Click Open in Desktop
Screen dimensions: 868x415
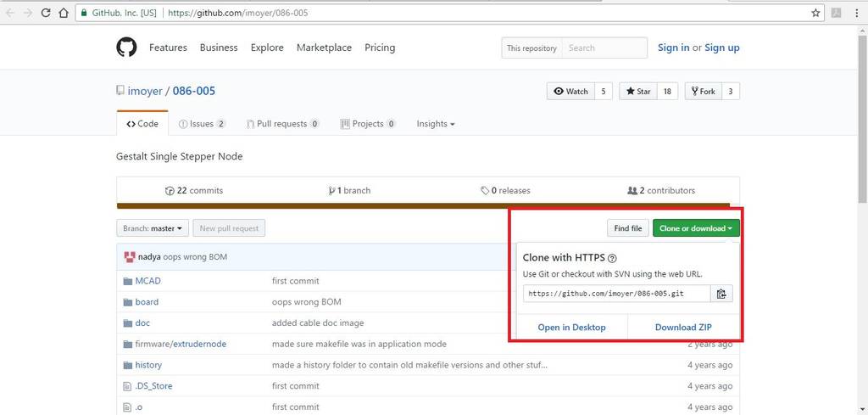pyautogui.click(x=572, y=328)
